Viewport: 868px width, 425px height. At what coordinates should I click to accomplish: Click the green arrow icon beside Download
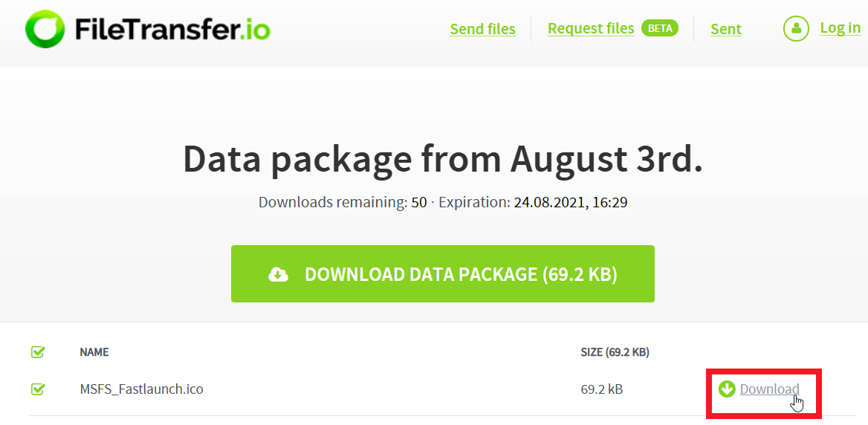point(727,389)
